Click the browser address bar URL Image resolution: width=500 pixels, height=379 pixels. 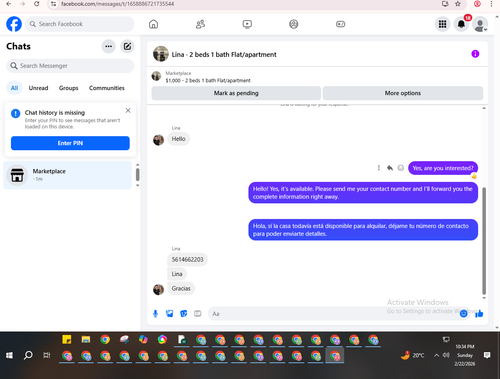(117, 4)
